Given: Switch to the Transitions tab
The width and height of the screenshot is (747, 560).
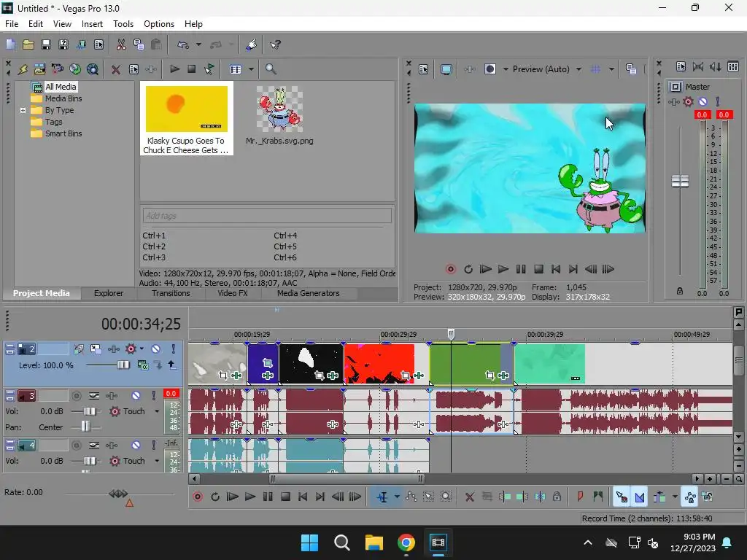Looking at the screenshot, I should [171, 293].
